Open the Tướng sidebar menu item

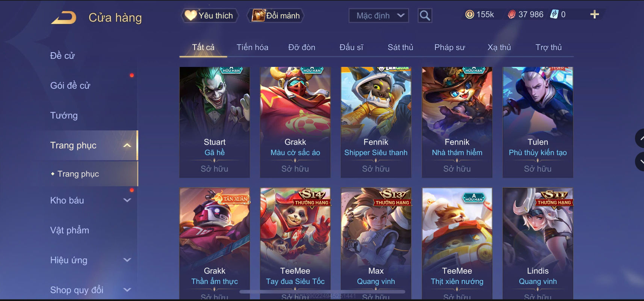coord(64,115)
